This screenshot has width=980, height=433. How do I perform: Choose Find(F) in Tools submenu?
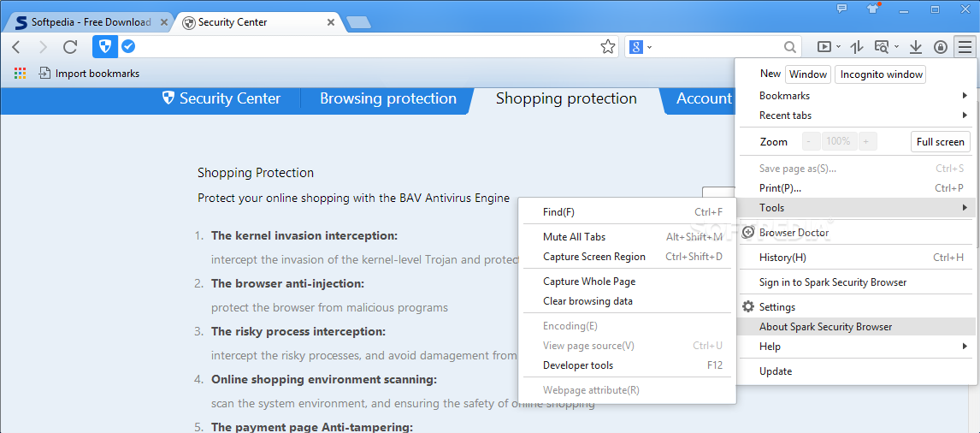627,212
